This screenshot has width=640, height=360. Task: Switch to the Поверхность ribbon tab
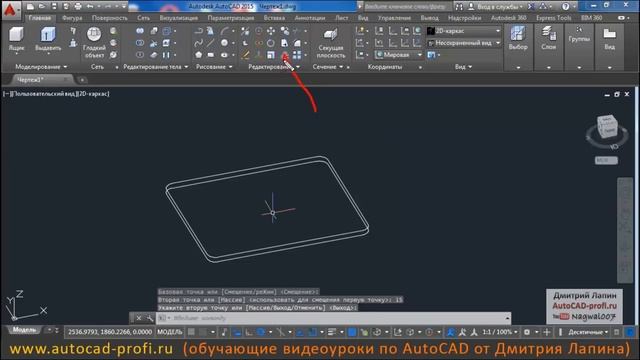coord(109,18)
